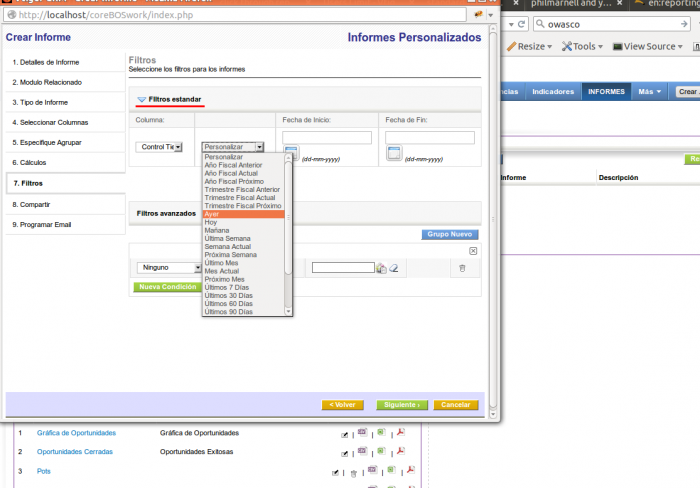Delete the advanced filter condition row
Screen dimensions: 700x488
pos(462,268)
